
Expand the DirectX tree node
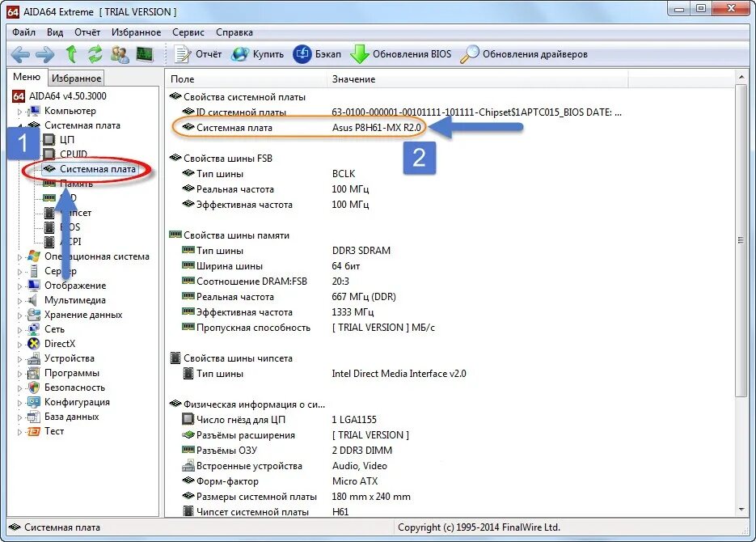[19, 345]
